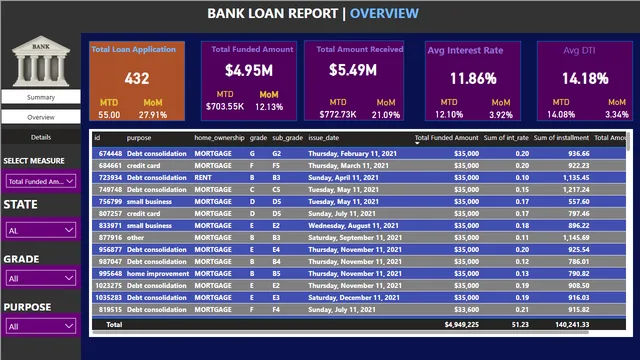This screenshot has height=360, width=640.
Task: Open the Purpose filter dropdown
Action: [41, 326]
